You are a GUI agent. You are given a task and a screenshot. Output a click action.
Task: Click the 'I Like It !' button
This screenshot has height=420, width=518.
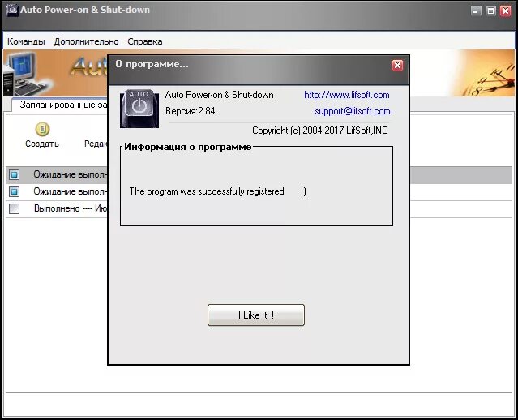[x=256, y=315]
